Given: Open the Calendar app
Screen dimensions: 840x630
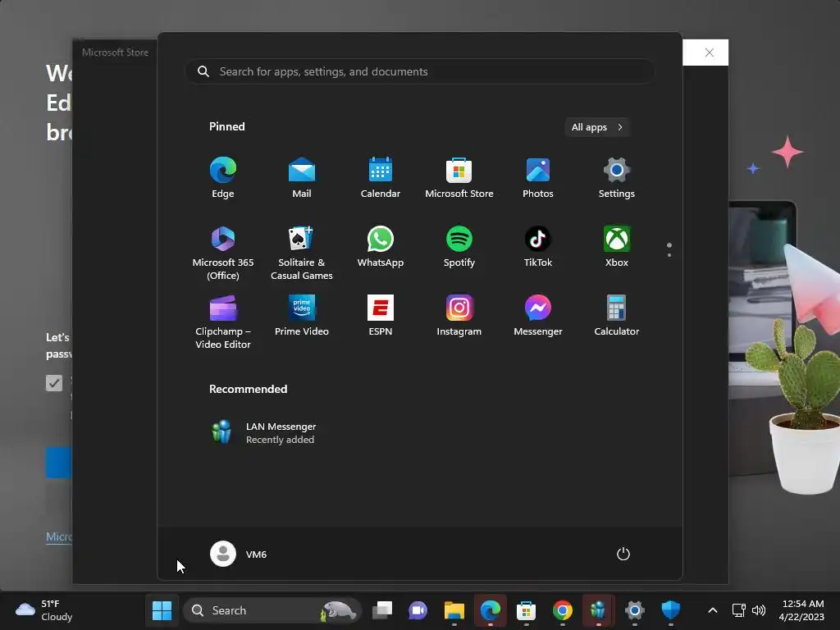Looking at the screenshot, I should tap(381, 178).
